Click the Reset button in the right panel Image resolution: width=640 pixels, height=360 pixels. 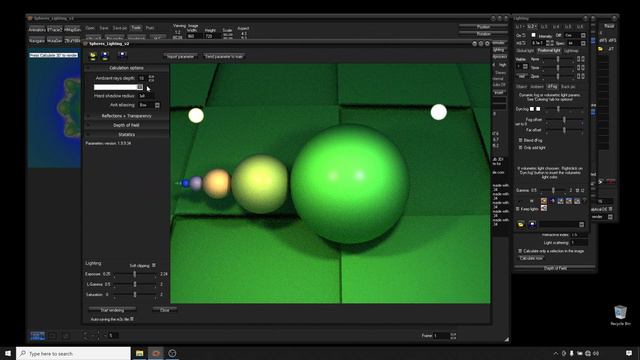[x=609, y=26]
